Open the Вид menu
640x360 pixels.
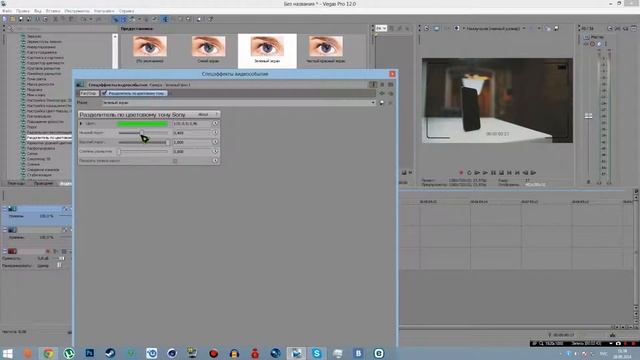click(x=38, y=11)
